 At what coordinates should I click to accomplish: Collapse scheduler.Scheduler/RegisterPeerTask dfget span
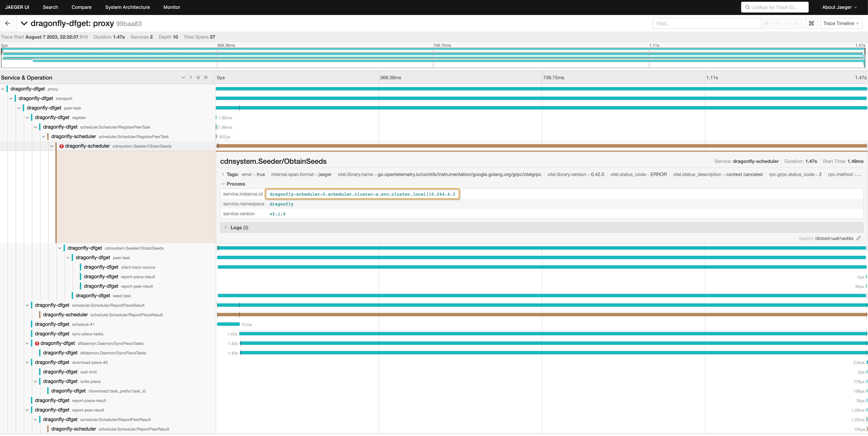(x=35, y=127)
